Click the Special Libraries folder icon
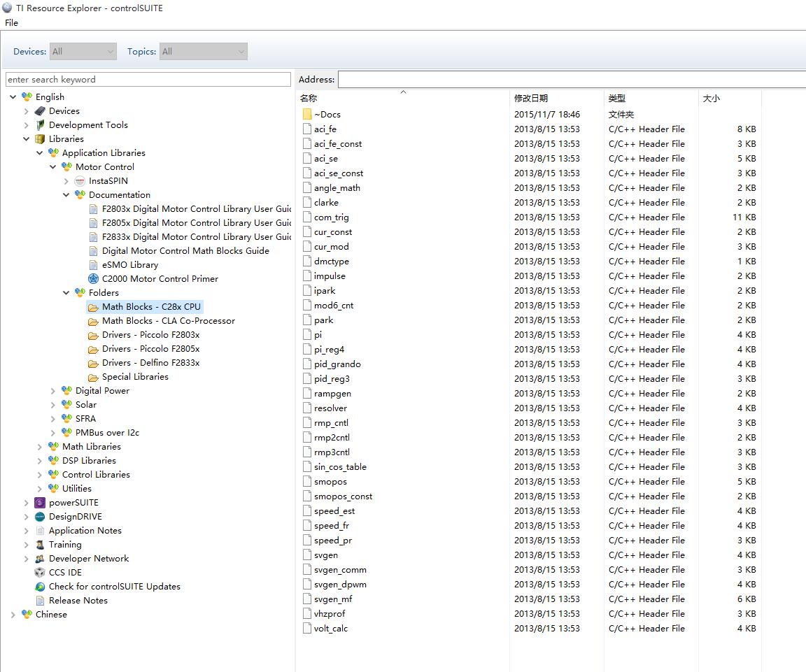The image size is (806, 672). 93,377
